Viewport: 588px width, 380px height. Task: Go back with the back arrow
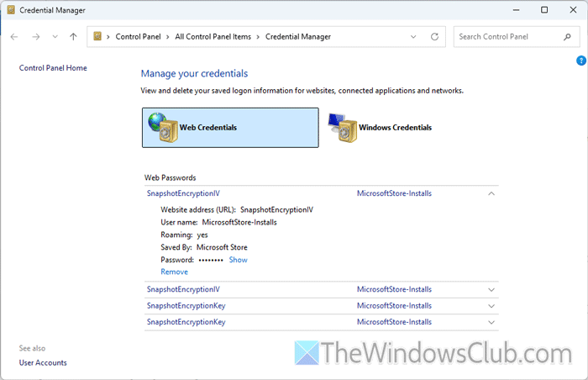14,37
